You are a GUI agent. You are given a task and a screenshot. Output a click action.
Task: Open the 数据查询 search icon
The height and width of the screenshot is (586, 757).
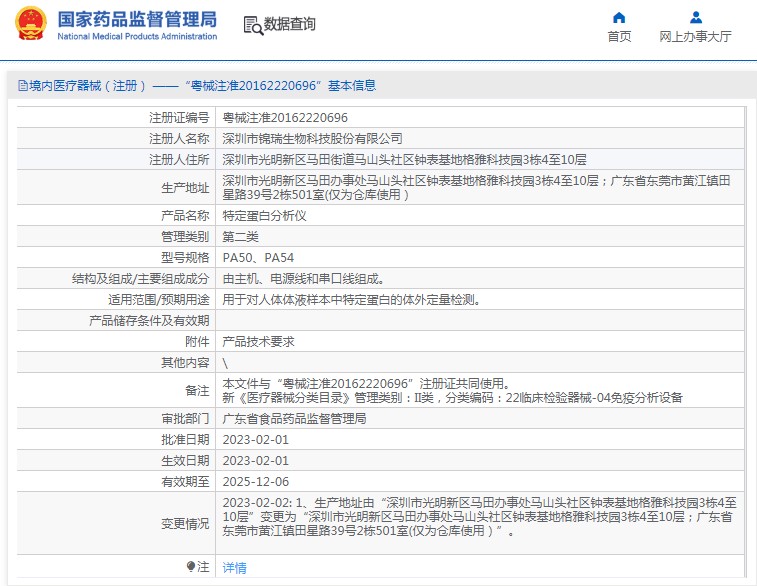pos(253,25)
